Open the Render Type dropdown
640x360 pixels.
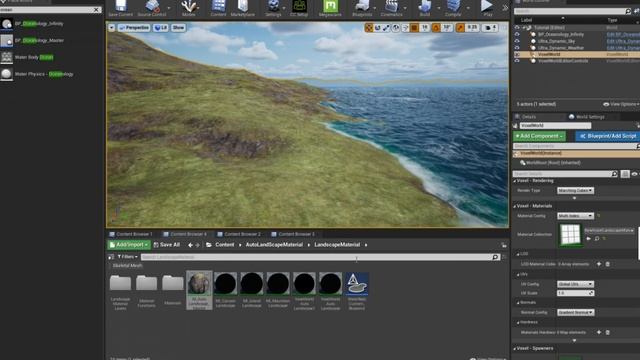(x=575, y=191)
